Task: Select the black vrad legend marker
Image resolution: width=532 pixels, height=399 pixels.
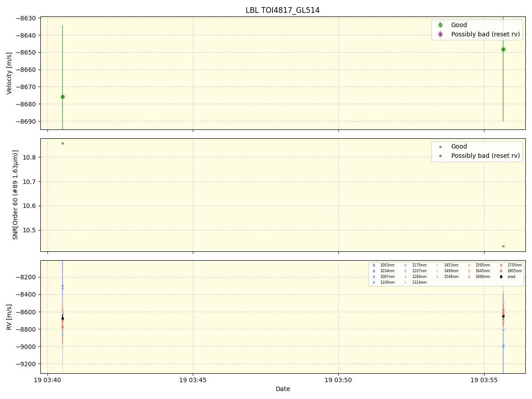Action: pos(501,277)
